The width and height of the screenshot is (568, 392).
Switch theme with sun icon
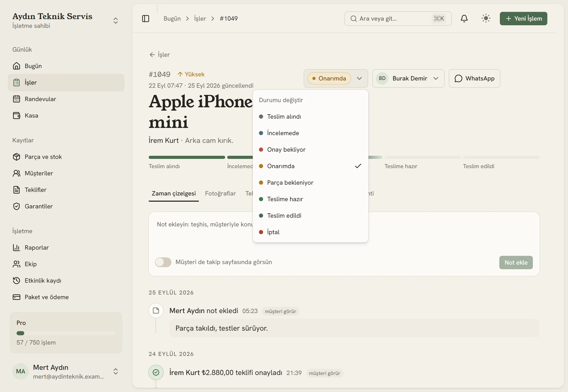click(x=486, y=19)
